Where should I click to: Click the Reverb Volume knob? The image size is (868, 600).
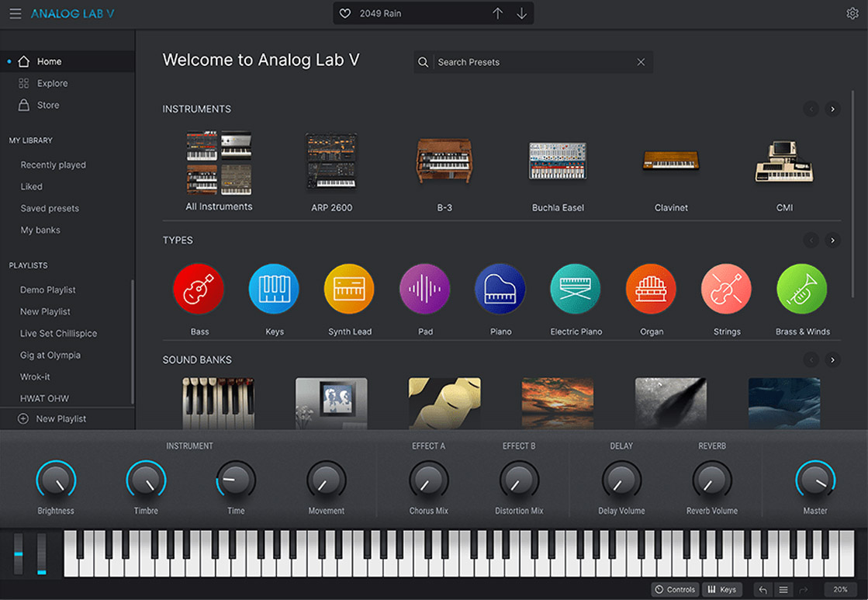coord(712,480)
